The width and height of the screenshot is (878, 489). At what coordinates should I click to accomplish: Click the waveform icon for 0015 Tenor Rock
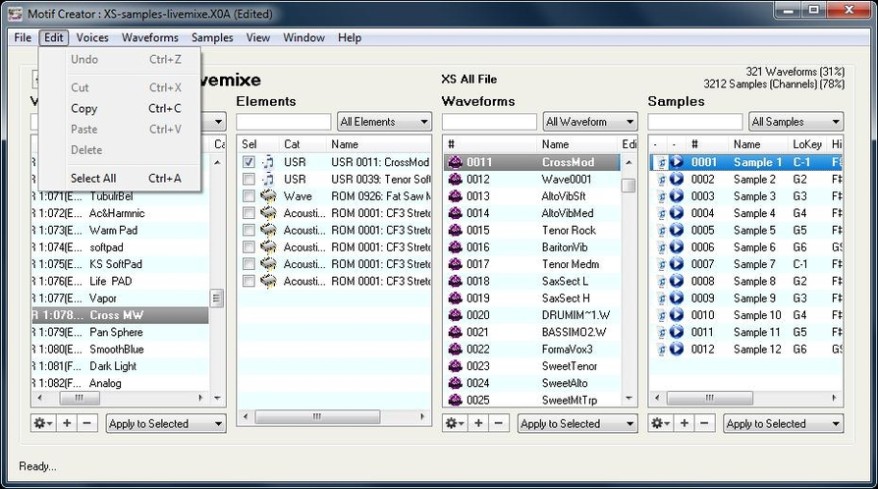455,230
